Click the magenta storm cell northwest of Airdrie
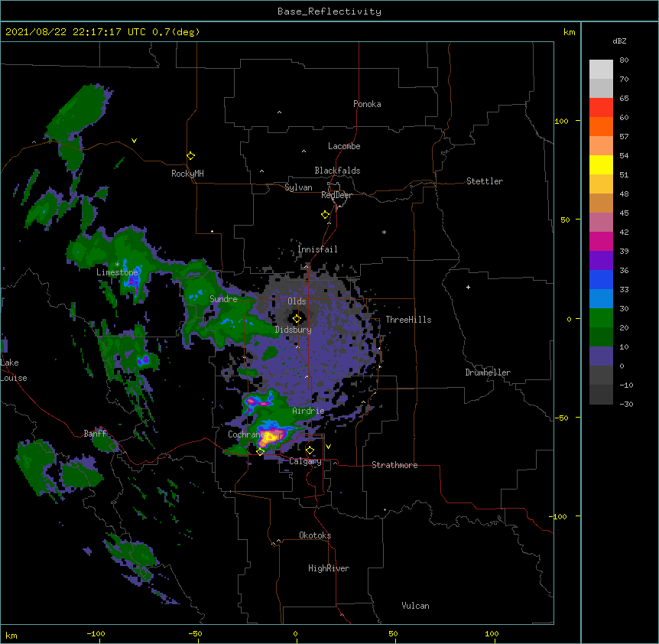Viewport: 659px width, 644px height. click(x=257, y=402)
